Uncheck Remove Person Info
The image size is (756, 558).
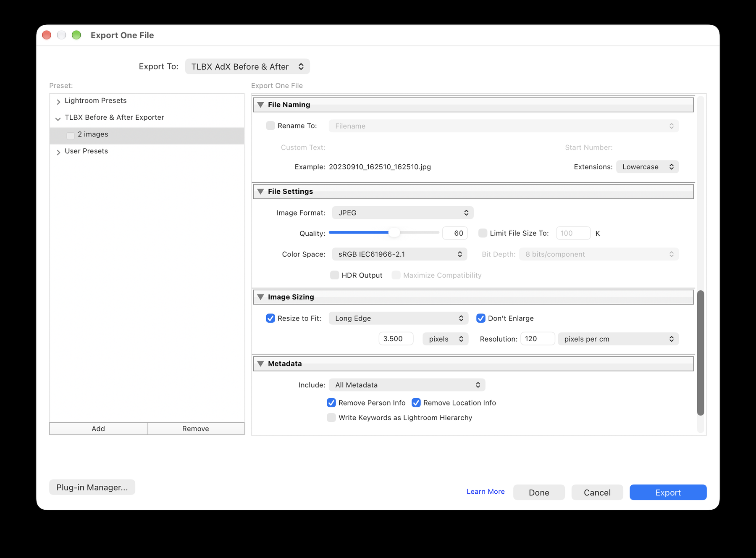tap(331, 403)
